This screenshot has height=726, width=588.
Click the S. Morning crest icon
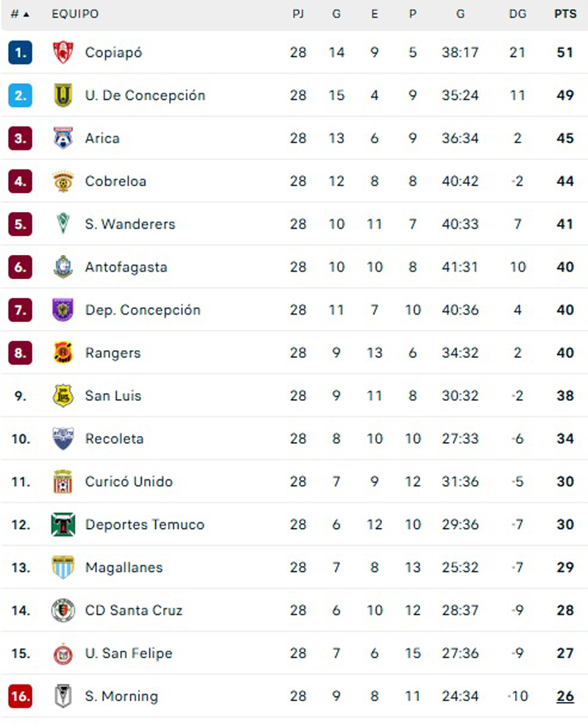point(63,696)
